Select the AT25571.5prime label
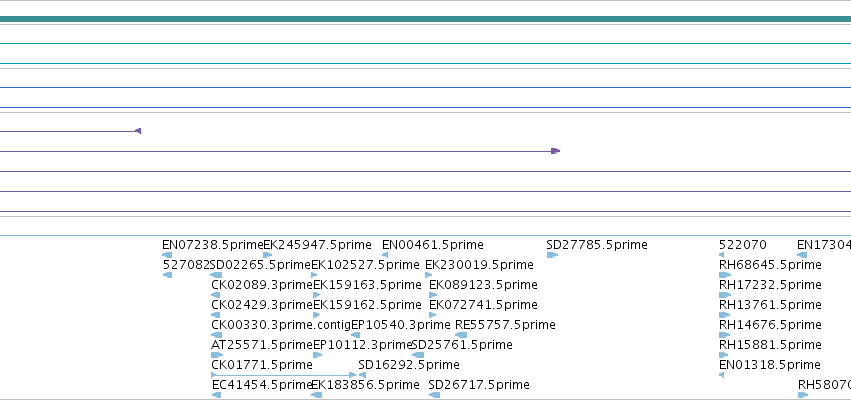This screenshot has width=851, height=400. 262,345
